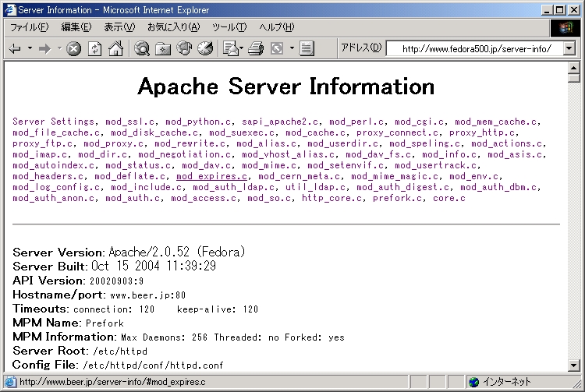
Task: Open the mod_rewrite.c link
Action: (x=190, y=143)
